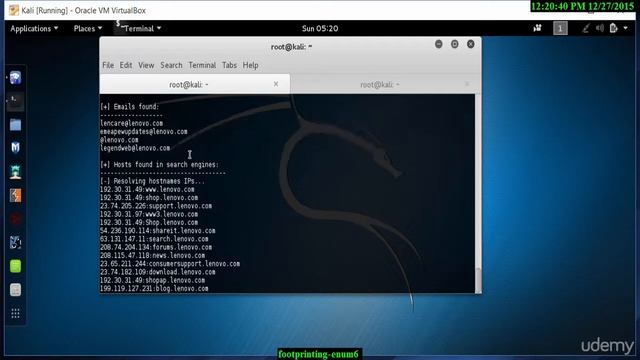Open the View menu

point(146,65)
